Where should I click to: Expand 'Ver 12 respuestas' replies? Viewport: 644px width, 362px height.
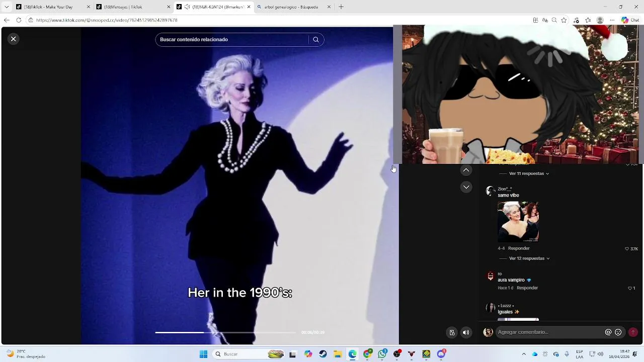[x=529, y=258]
